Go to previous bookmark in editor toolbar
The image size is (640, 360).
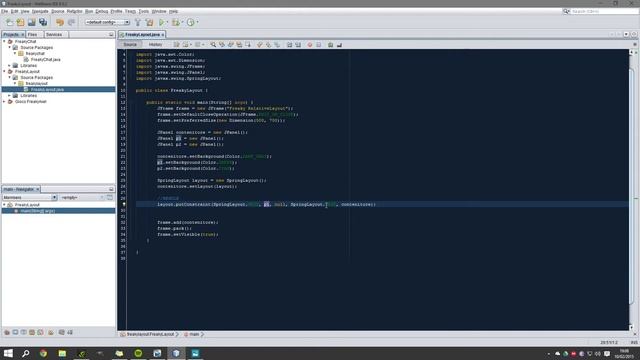(x=260, y=44)
